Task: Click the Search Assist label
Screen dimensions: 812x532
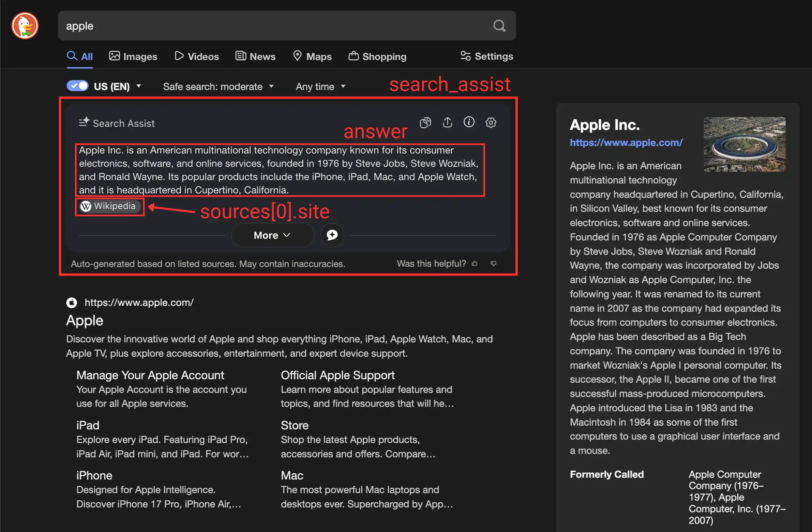Action: (x=123, y=123)
